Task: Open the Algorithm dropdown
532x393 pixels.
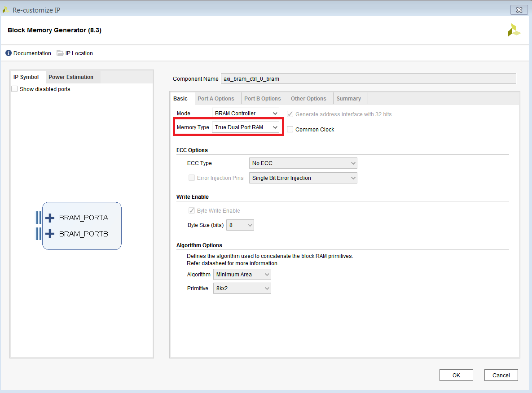Action: 242,274
